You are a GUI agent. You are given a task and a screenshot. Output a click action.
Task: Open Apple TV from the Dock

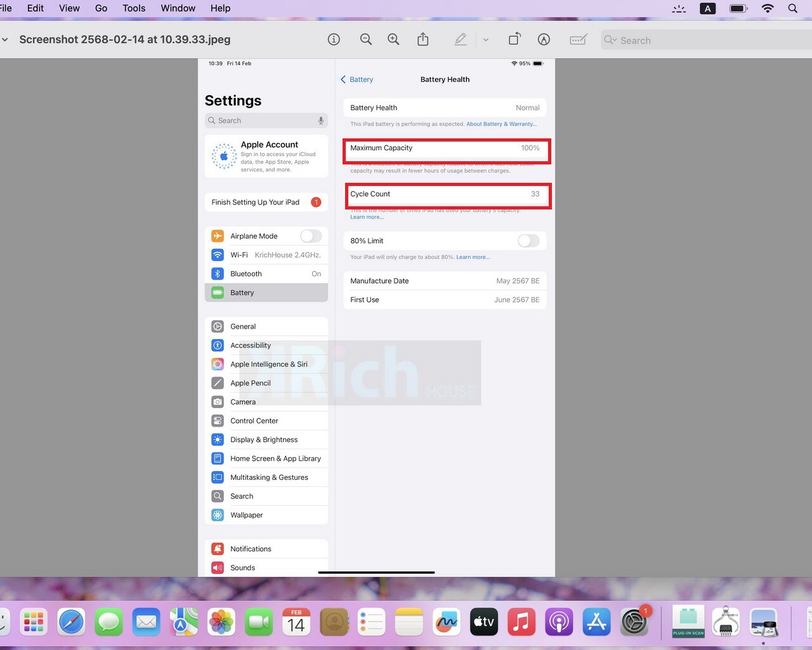tap(483, 622)
